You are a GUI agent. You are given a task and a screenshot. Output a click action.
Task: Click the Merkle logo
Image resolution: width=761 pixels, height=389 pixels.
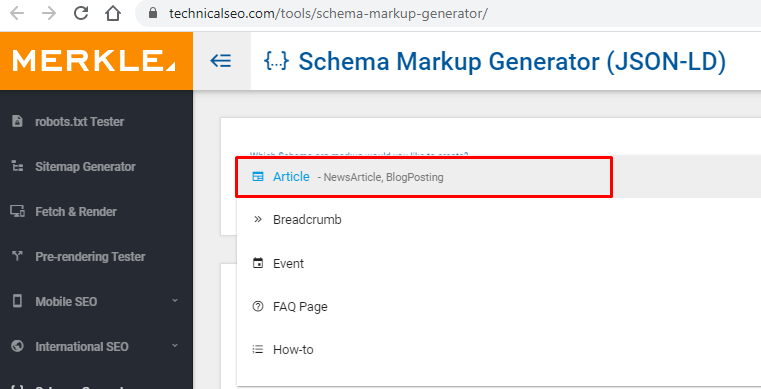(x=94, y=61)
